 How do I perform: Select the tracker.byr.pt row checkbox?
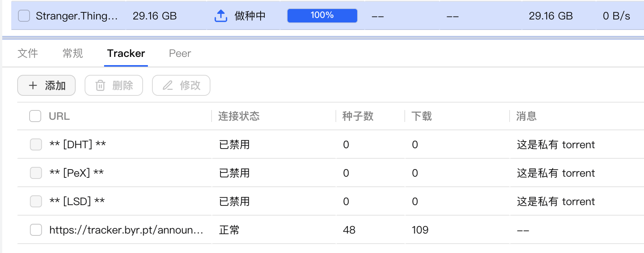(x=36, y=230)
